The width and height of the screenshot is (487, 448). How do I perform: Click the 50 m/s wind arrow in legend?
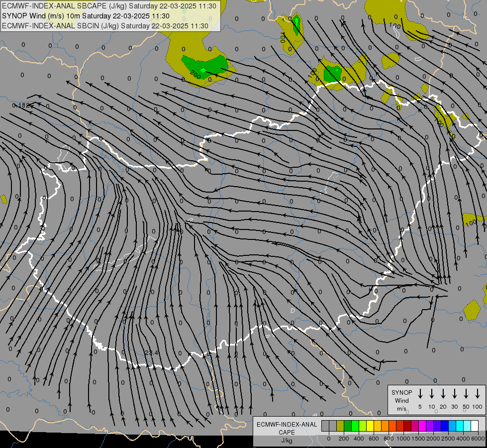point(466,393)
